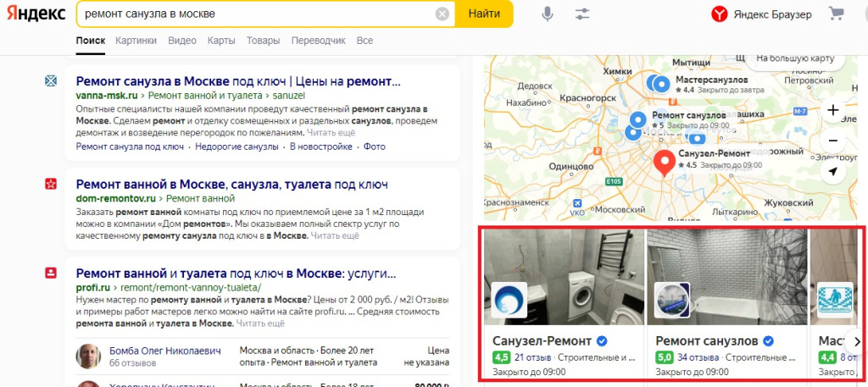Click Ремонт санузлов company logo
Screen dimensions: 868x387
click(x=672, y=300)
